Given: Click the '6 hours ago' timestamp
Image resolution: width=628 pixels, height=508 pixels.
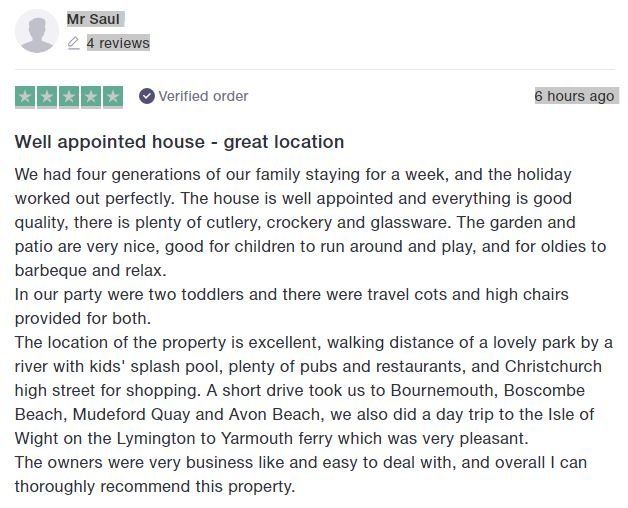Looking at the screenshot, I should point(574,96).
